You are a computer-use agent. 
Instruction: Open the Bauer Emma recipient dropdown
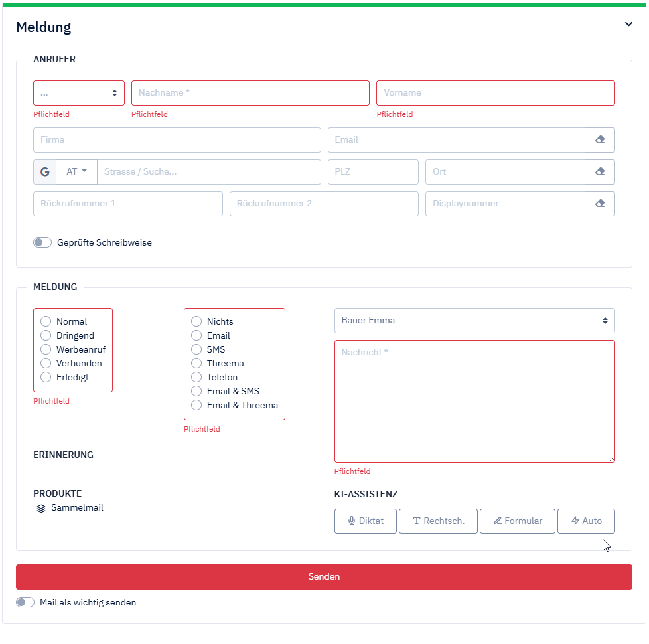click(474, 321)
